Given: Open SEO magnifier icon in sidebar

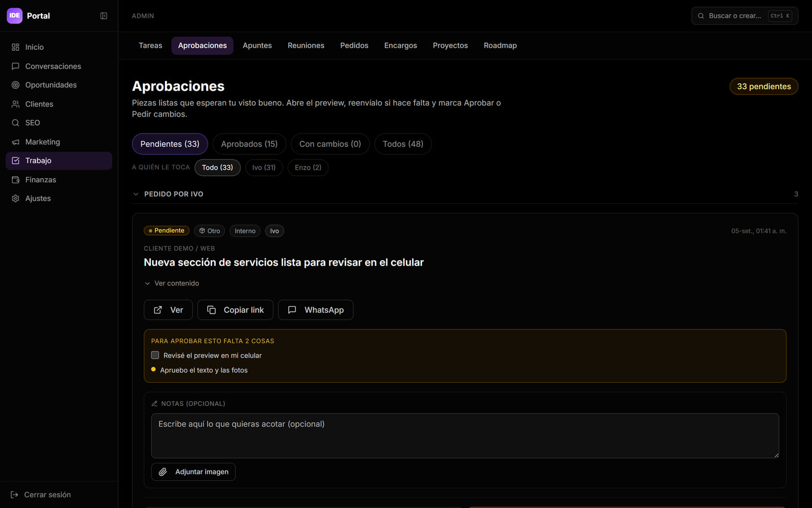Looking at the screenshot, I should point(16,123).
